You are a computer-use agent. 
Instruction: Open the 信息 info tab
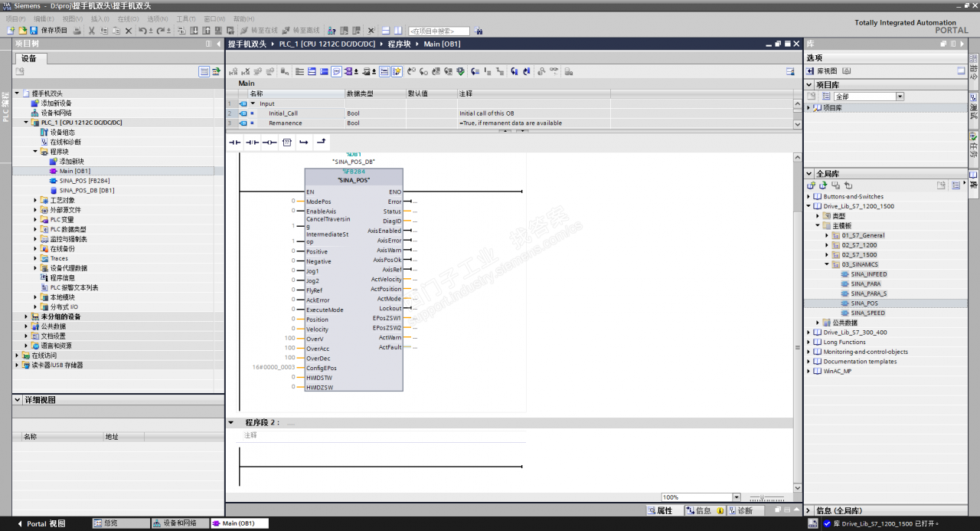click(699, 510)
